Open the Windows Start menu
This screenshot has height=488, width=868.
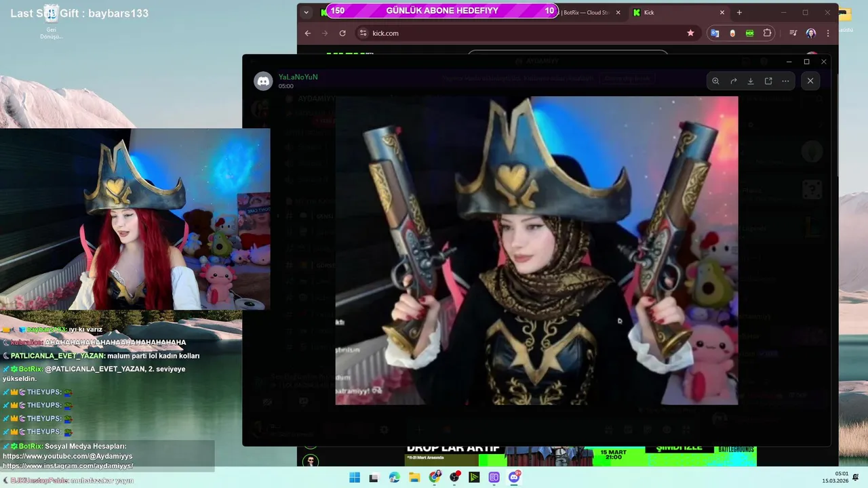(355, 478)
